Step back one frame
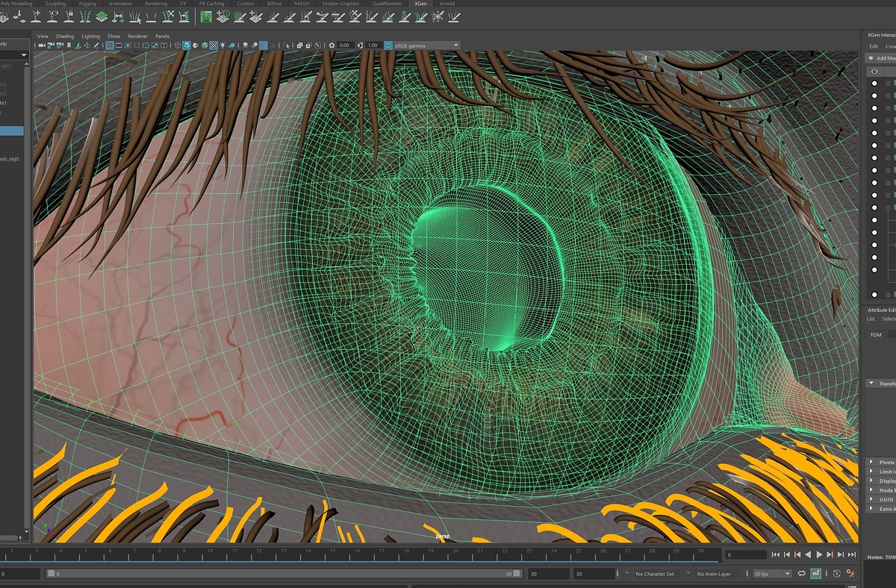Viewport: 896px width, 588px height. (x=787, y=554)
